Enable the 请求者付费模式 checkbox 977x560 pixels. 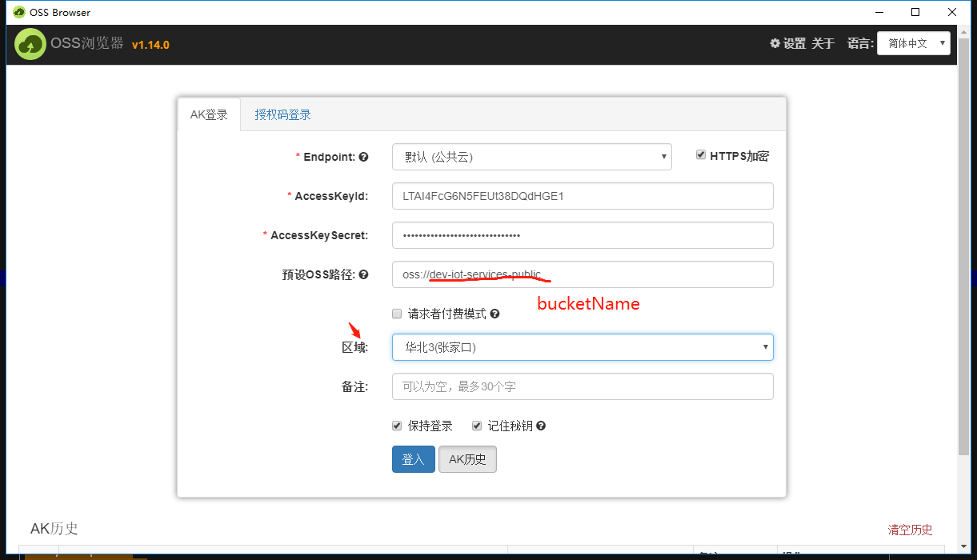tap(397, 314)
